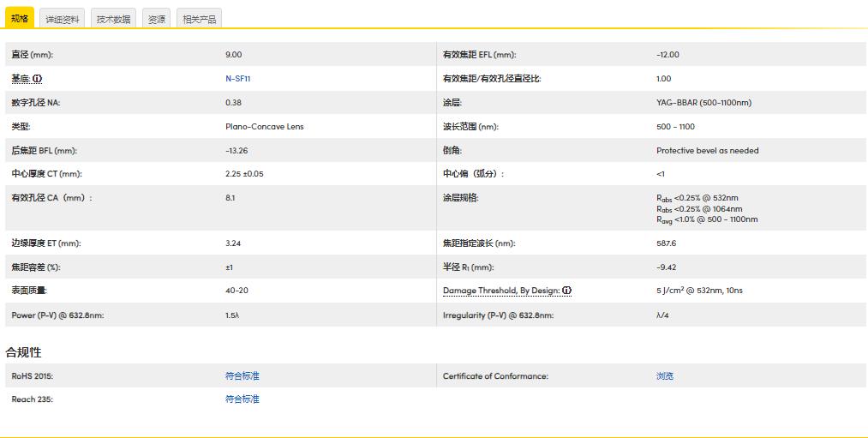Click the 数字孔径 NA label

(36, 103)
